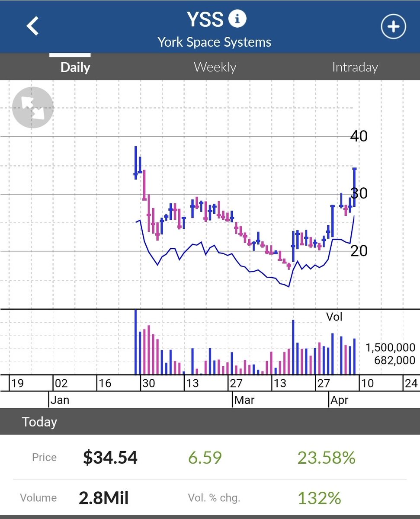Click the 02 date axis tick
This screenshot has width=420, height=519.
(x=61, y=384)
